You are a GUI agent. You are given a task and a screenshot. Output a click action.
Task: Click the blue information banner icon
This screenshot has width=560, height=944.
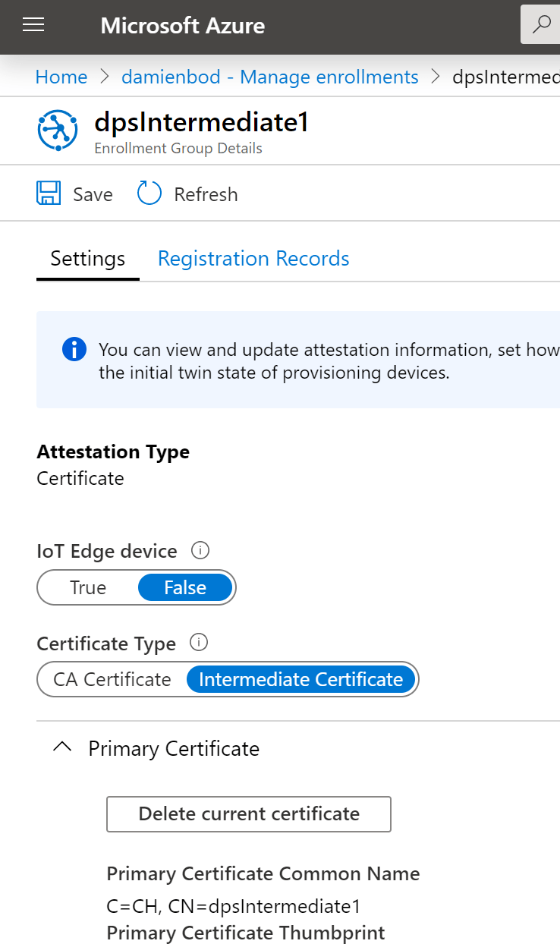coord(74,350)
